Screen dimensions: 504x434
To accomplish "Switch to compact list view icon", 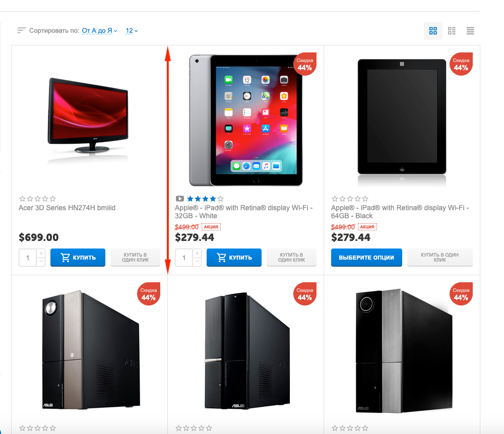I will click(470, 31).
